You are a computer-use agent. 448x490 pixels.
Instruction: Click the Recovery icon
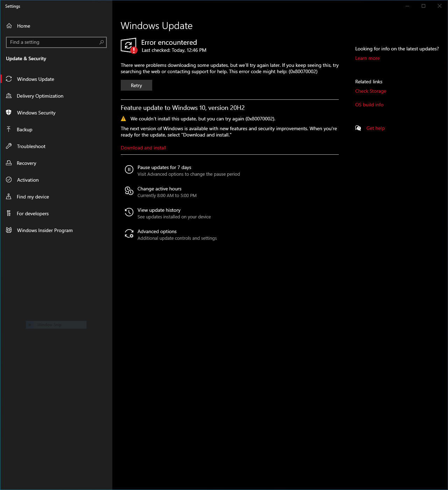[9, 163]
